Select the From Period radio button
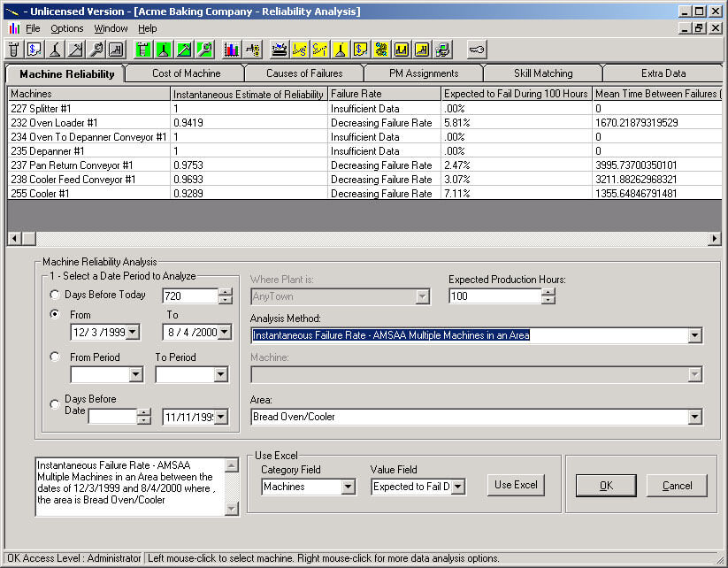Viewport: 728px width, 568px height. 55,357
